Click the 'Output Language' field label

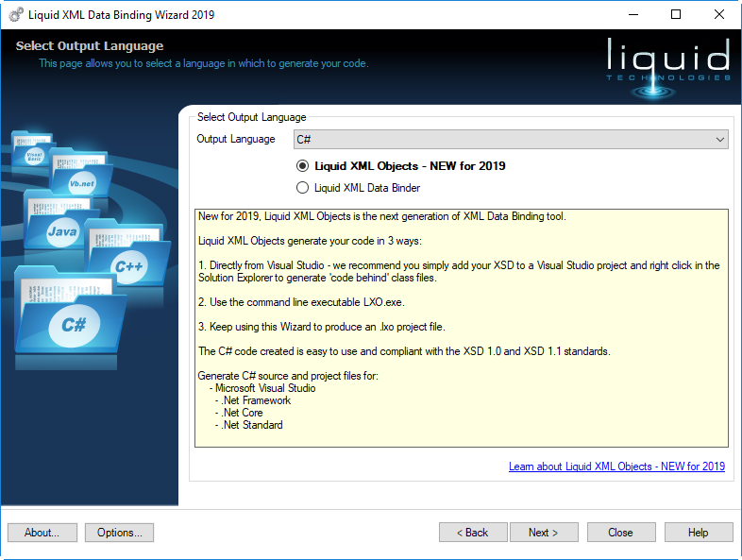[236, 139]
